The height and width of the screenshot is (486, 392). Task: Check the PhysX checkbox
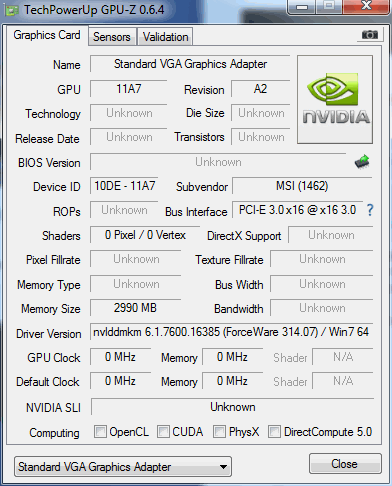click(219, 431)
